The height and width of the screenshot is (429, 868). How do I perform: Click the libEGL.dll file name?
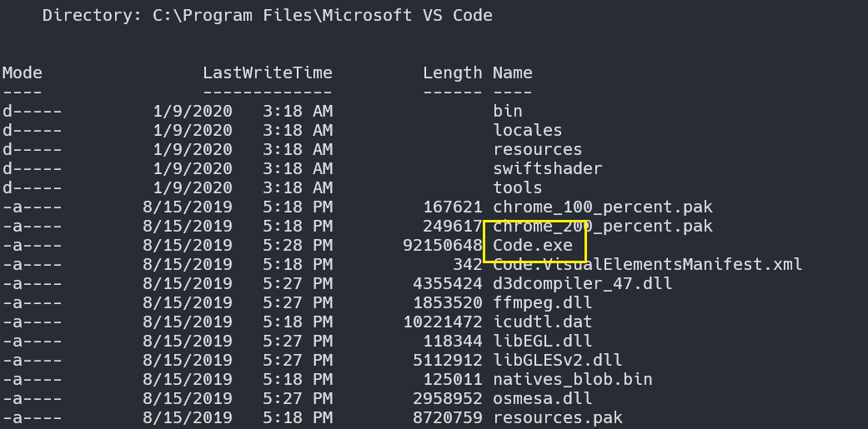point(543,342)
